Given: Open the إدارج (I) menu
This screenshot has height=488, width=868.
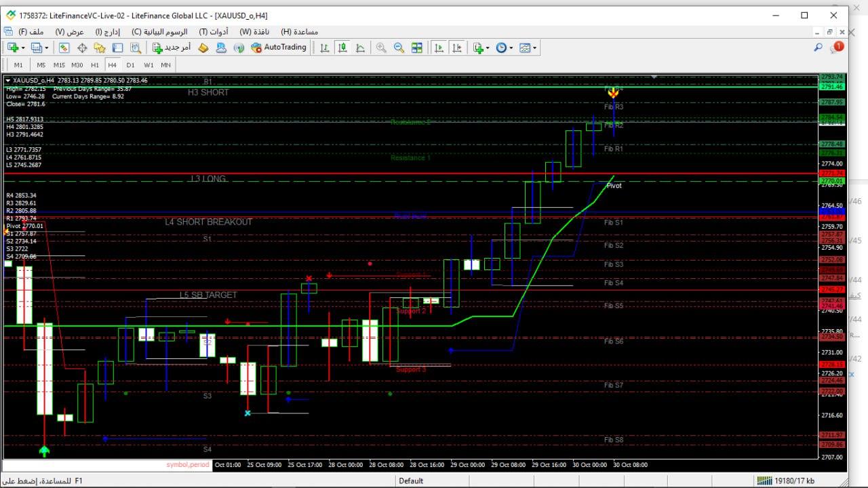Looking at the screenshot, I should tap(107, 32).
